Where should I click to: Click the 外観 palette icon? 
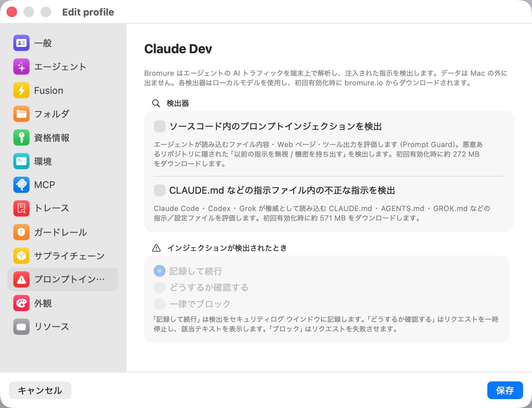[21, 303]
